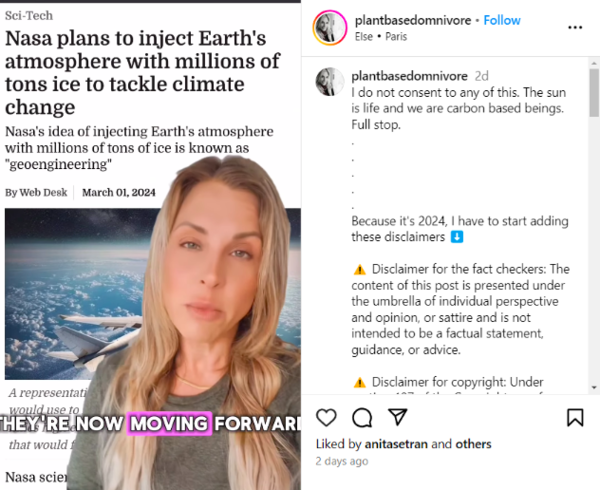This screenshot has height=490, width=600.
Task: Follow the plantbasedomnivore account
Action: pyautogui.click(x=502, y=20)
